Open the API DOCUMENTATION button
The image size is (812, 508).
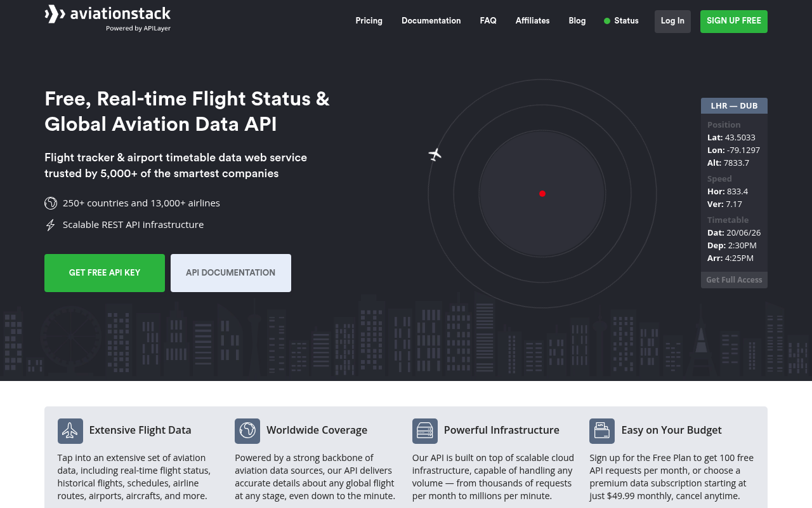click(231, 273)
